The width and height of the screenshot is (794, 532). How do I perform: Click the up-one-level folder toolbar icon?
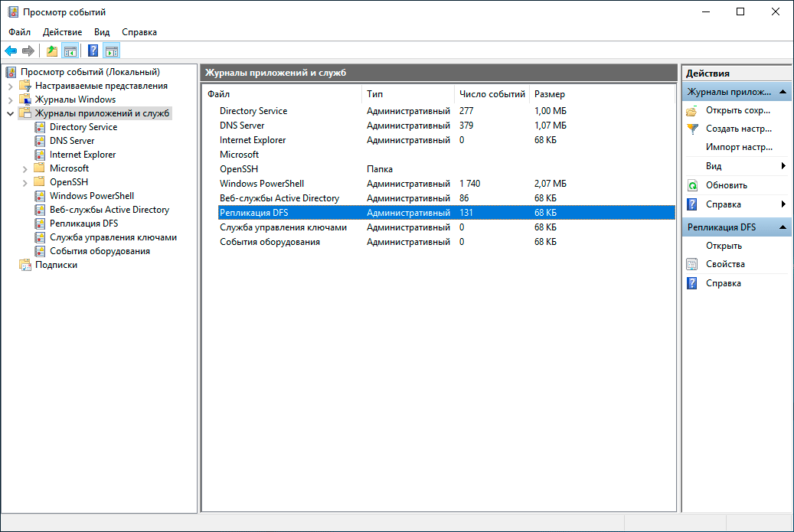(x=52, y=51)
